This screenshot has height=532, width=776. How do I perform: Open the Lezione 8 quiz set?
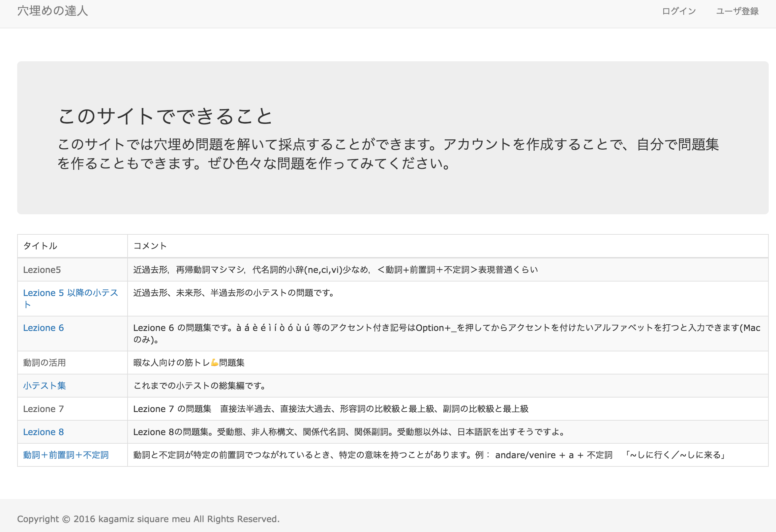click(x=44, y=432)
